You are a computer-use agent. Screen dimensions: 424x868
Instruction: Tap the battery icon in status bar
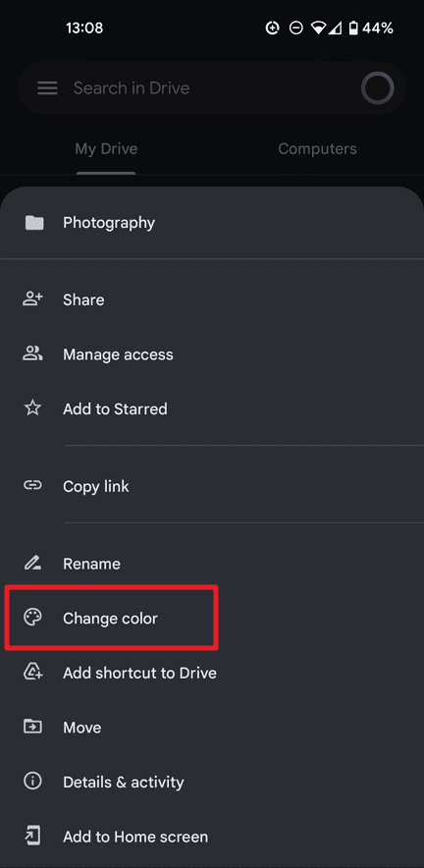coord(353,28)
